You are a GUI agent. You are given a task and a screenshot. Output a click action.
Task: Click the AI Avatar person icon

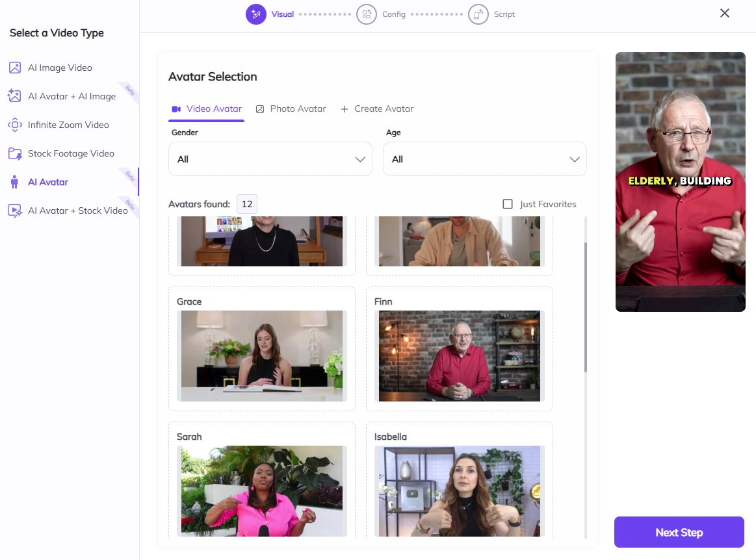(14, 182)
